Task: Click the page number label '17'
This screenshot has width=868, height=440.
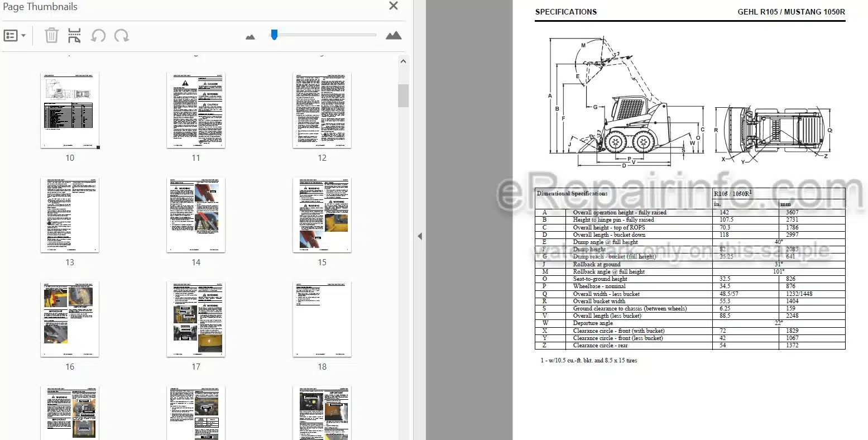Action: [x=196, y=367]
